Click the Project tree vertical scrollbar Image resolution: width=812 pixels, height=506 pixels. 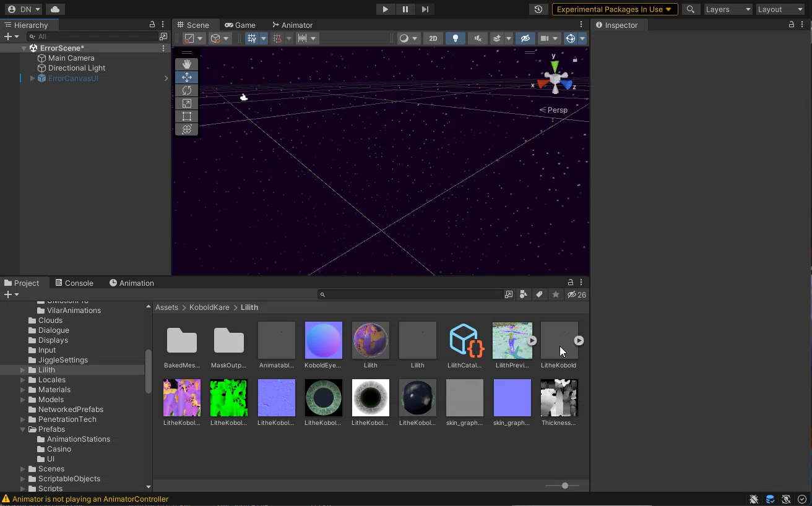148,371
